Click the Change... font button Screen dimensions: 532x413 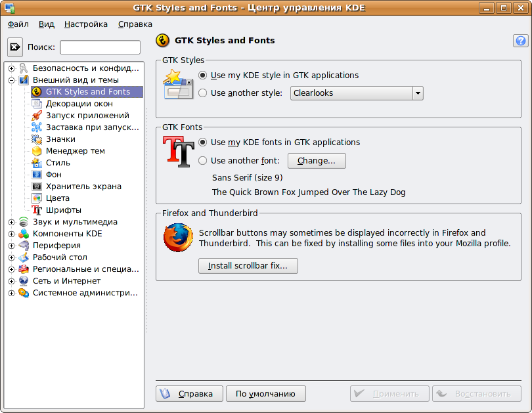[x=316, y=161]
